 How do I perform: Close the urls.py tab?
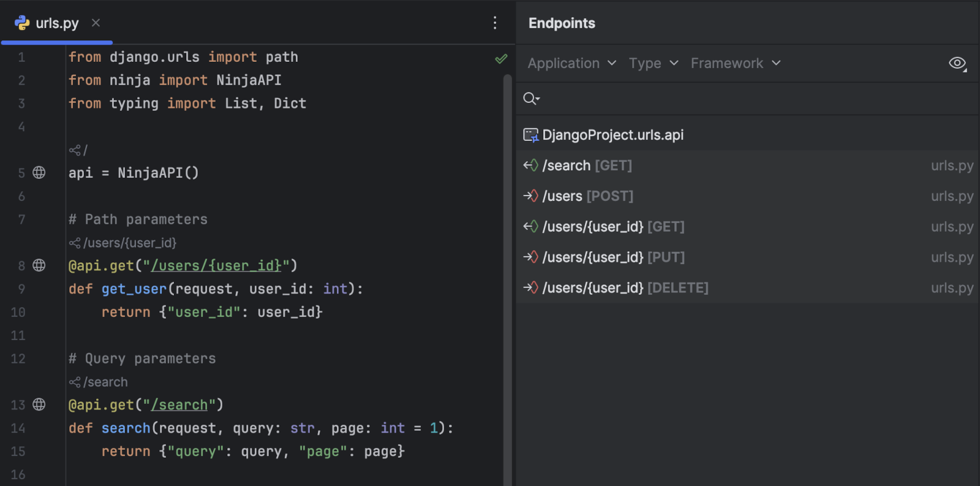point(96,23)
